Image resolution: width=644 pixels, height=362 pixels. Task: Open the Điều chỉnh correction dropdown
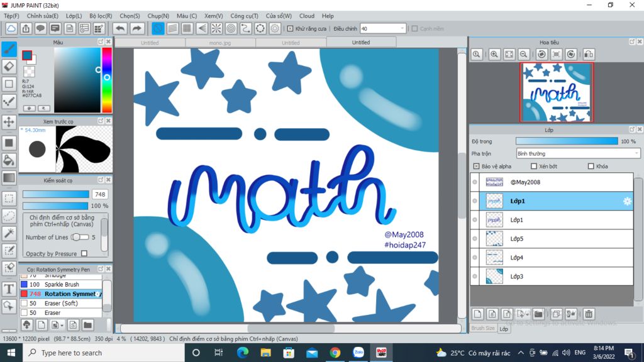click(383, 29)
